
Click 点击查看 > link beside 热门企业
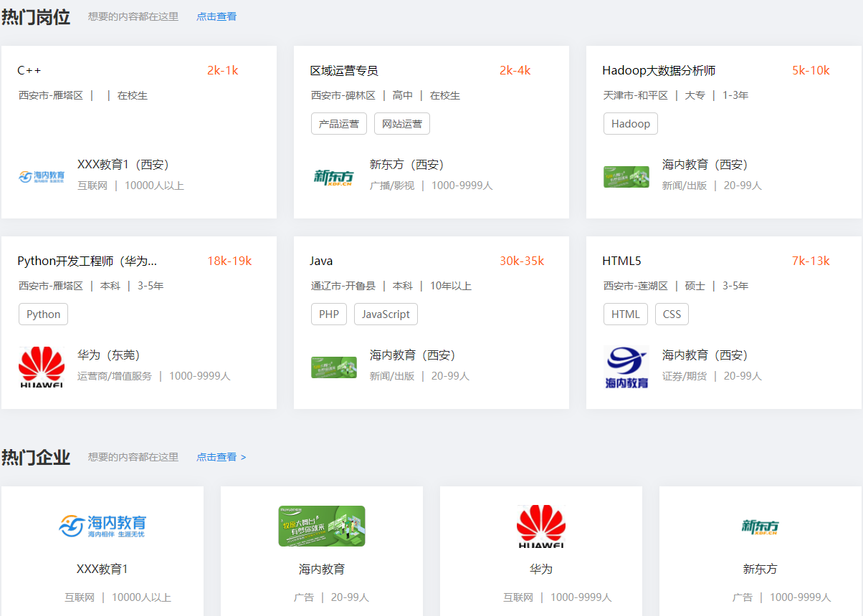[221, 457]
